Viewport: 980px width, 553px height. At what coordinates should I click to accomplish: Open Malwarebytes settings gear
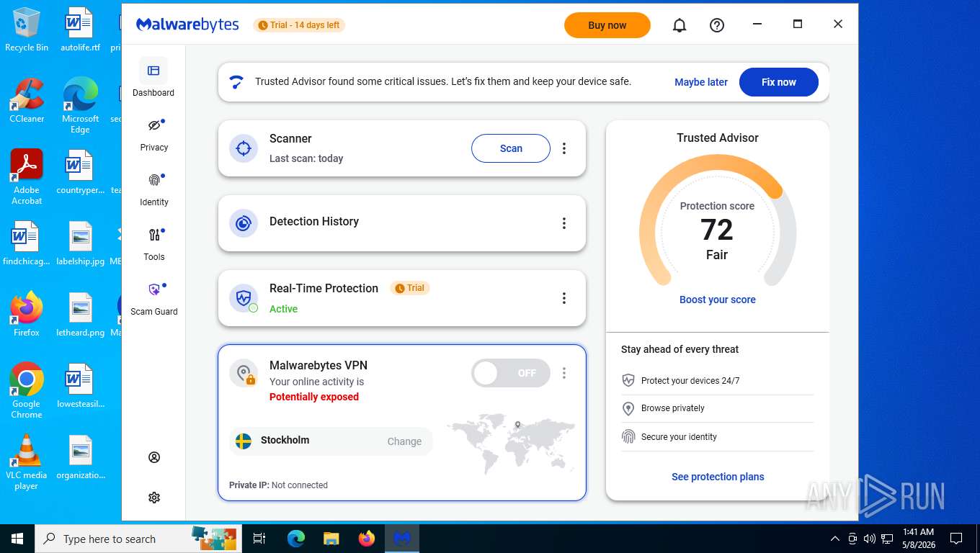[153, 498]
